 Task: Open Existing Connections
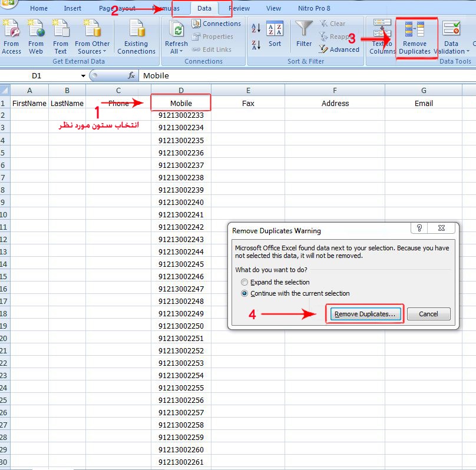click(x=136, y=37)
